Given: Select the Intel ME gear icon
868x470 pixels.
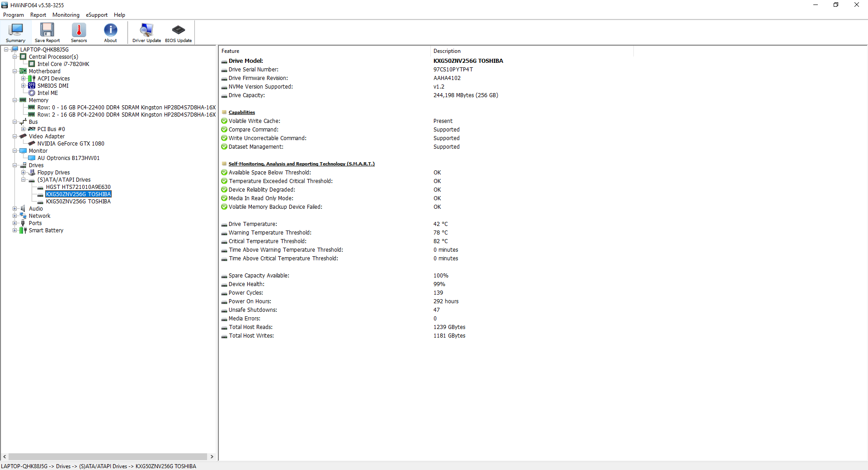Looking at the screenshot, I should (x=32, y=93).
